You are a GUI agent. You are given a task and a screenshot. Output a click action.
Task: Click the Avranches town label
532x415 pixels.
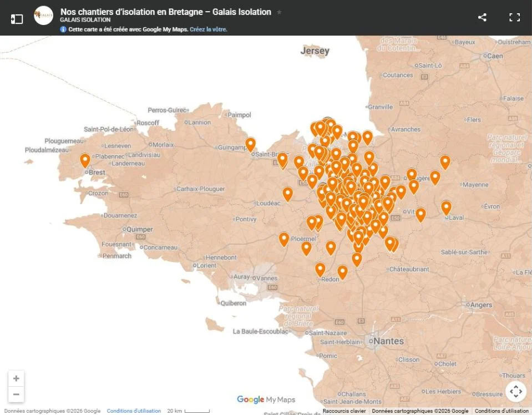[x=406, y=129]
